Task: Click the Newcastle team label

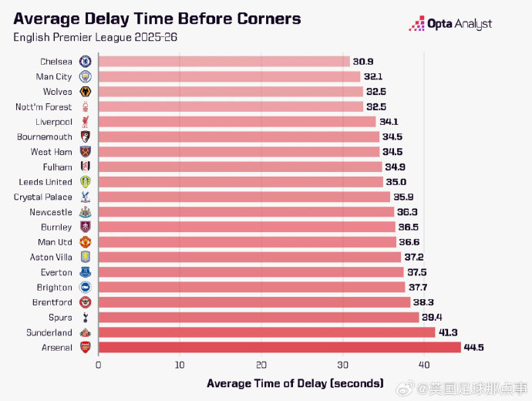Action: click(50, 212)
